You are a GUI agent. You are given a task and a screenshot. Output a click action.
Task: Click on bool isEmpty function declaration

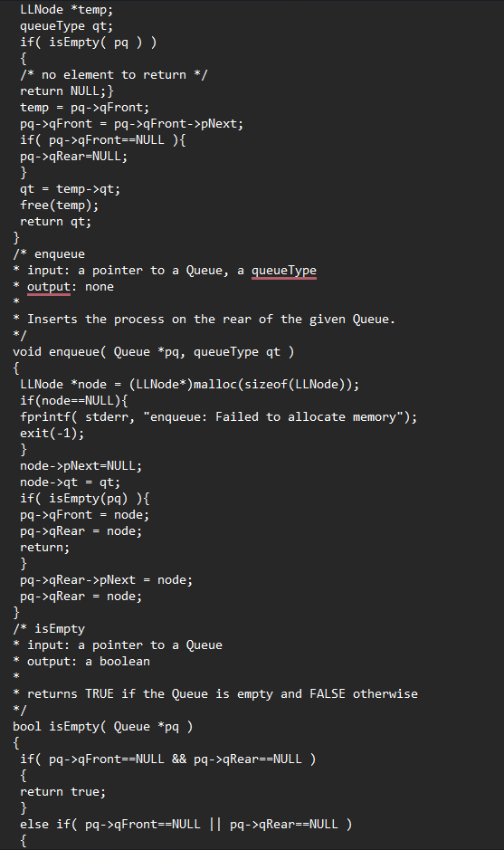[x=102, y=726]
